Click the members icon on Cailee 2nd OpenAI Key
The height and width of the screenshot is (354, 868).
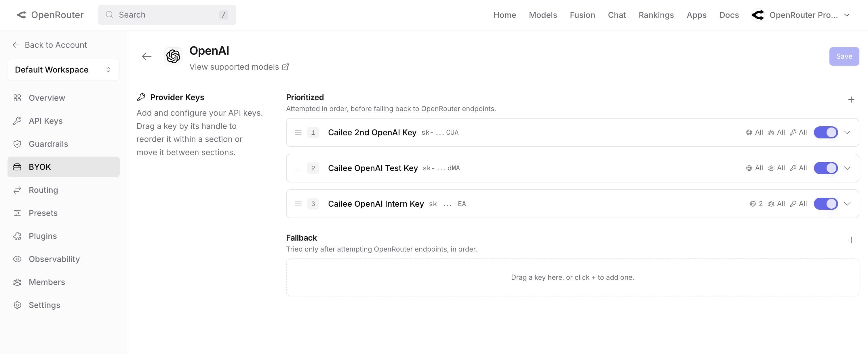coord(771,132)
